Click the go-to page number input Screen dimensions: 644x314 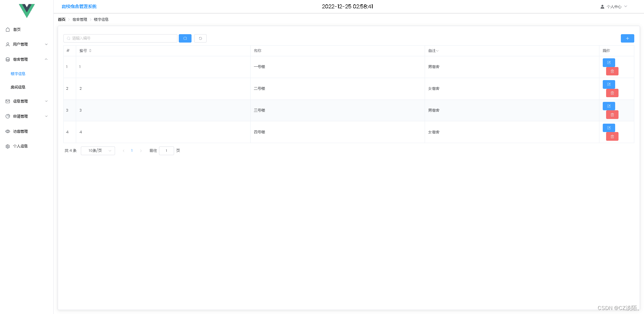166,151
